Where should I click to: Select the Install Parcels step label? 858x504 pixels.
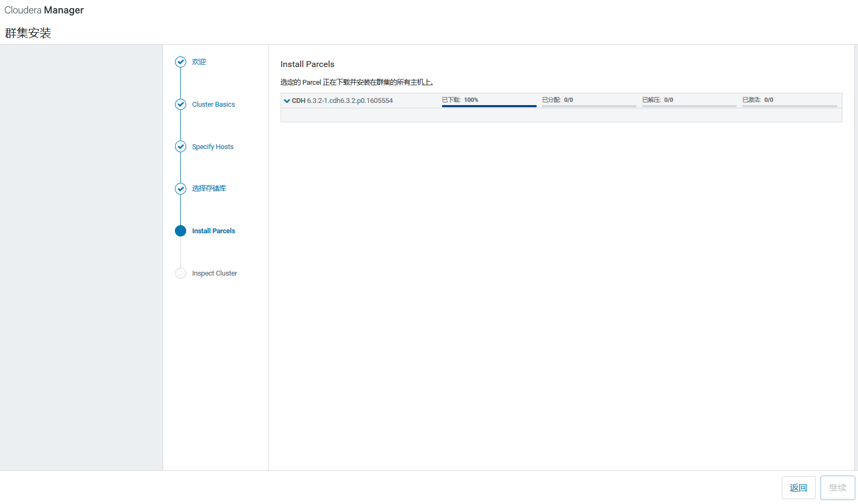[x=214, y=231]
